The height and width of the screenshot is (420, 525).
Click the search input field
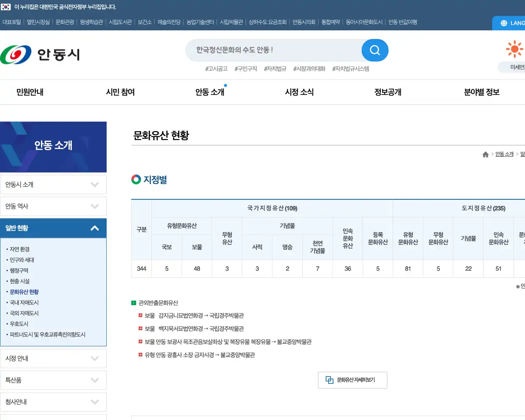[x=274, y=50]
